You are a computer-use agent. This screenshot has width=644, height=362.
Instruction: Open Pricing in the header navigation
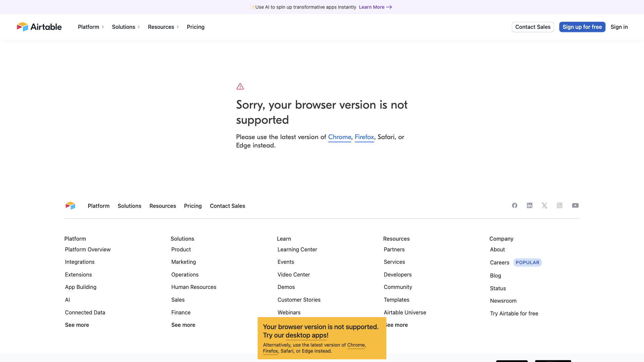(196, 27)
